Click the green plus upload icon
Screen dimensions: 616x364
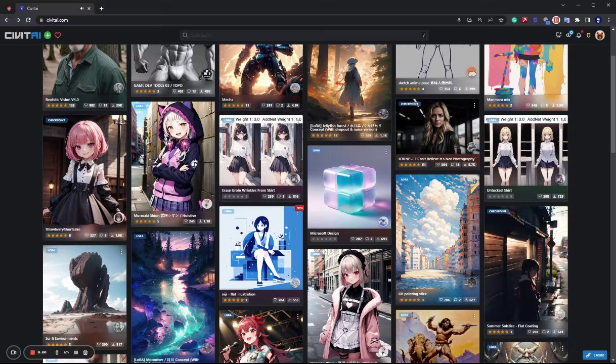click(48, 35)
